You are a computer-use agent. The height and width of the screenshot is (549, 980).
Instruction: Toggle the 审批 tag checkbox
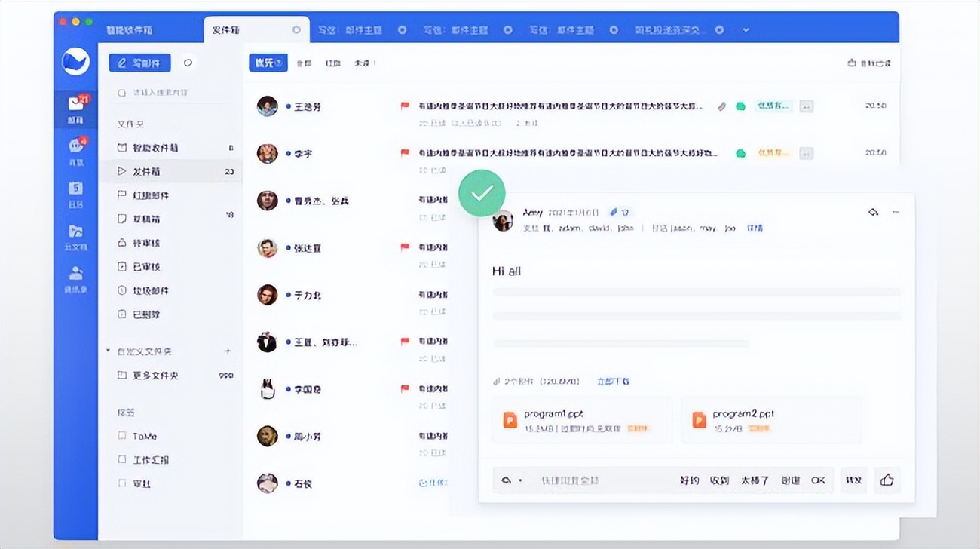(x=121, y=483)
